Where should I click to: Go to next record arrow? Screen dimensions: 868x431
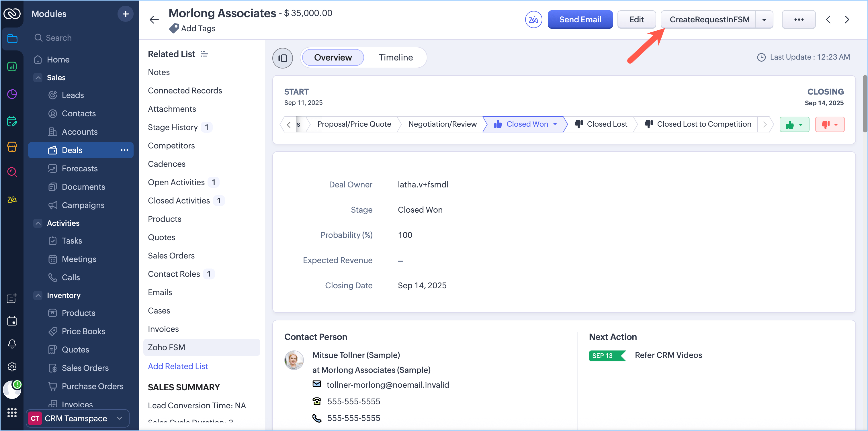tap(847, 20)
